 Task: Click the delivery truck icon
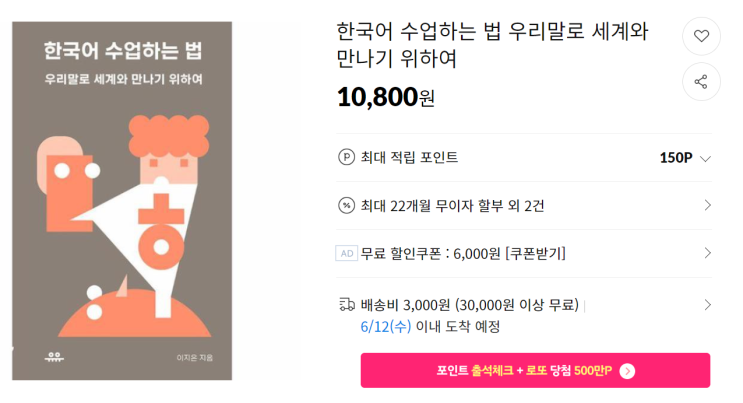(347, 304)
